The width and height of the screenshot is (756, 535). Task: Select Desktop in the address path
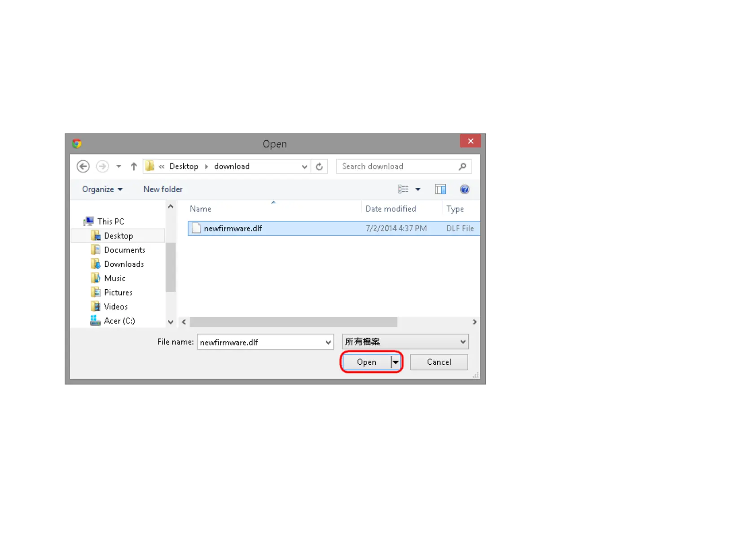pos(184,166)
